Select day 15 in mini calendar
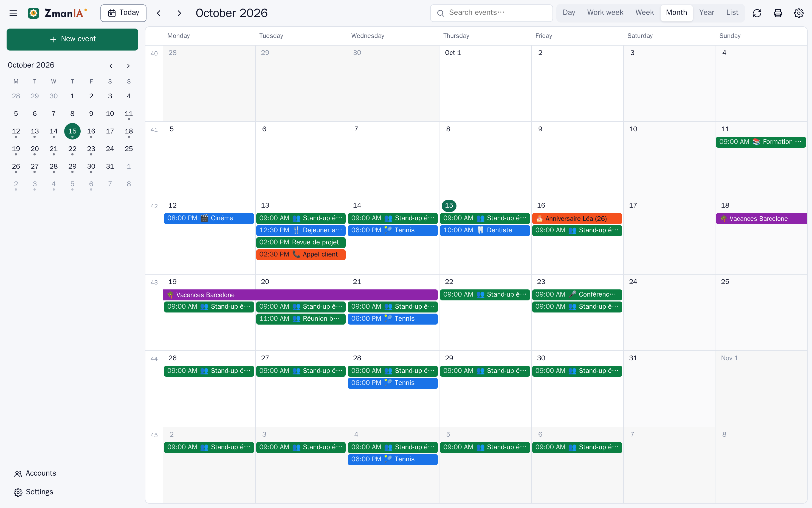The image size is (812, 508). [x=72, y=131]
